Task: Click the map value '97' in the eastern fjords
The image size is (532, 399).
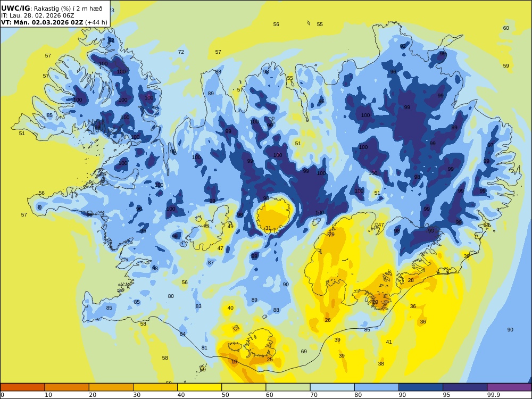Action: (491, 145)
